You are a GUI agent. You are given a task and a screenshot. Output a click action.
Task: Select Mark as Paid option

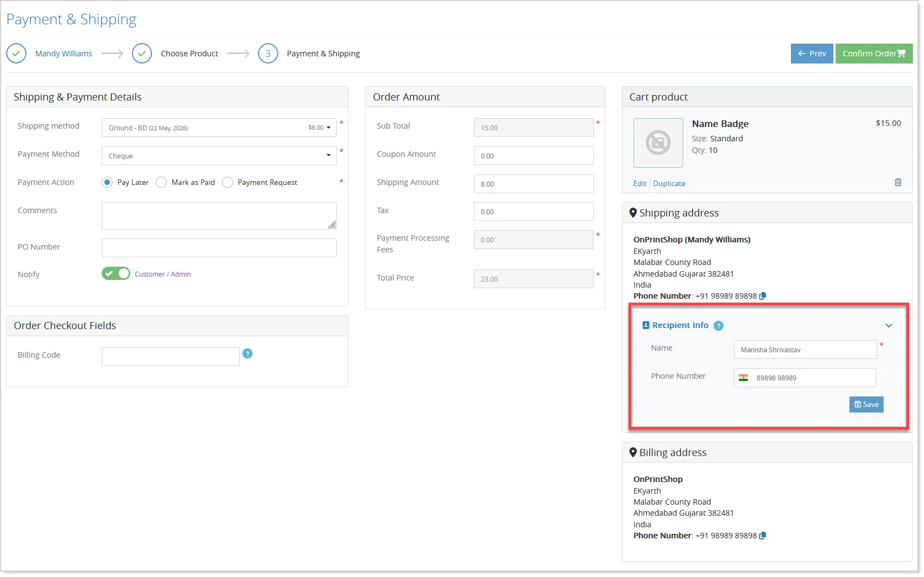pyautogui.click(x=161, y=182)
